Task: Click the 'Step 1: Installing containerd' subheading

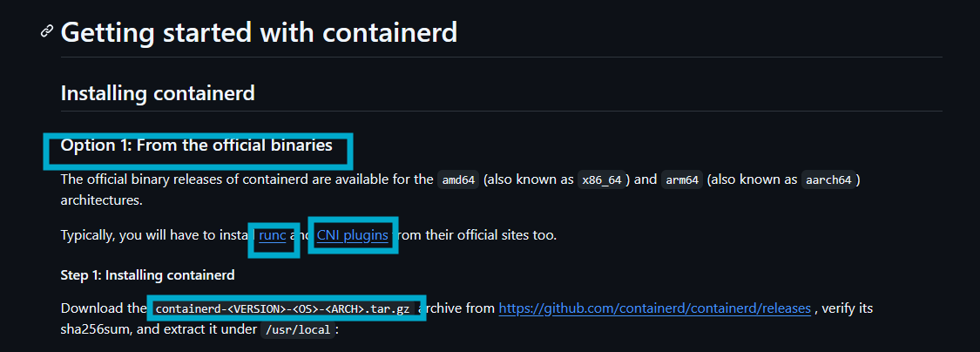Action: tap(147, 274)
